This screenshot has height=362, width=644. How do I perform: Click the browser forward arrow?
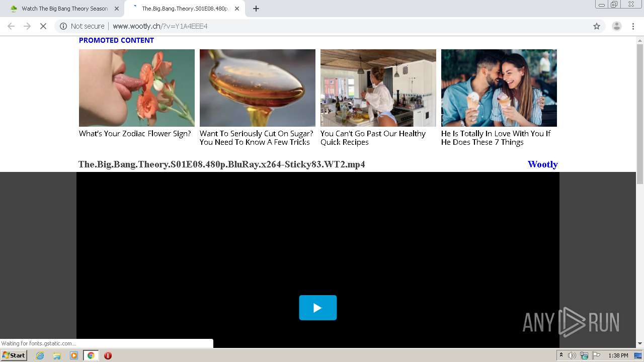(x=27, y=26)
